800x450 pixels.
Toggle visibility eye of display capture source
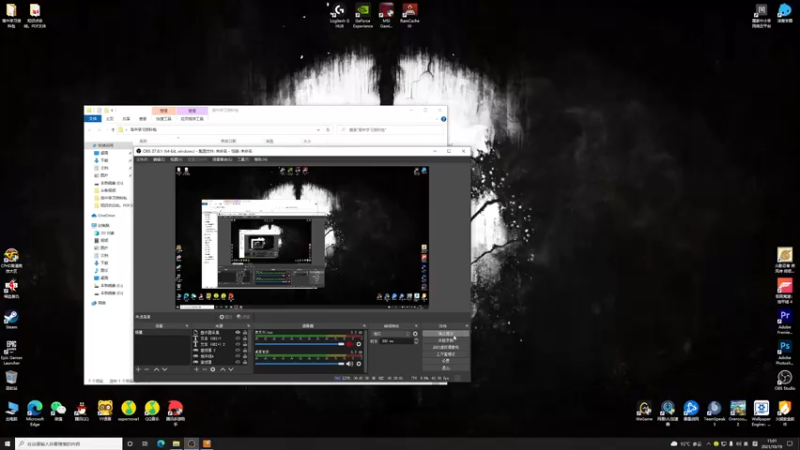pos(238,332)
